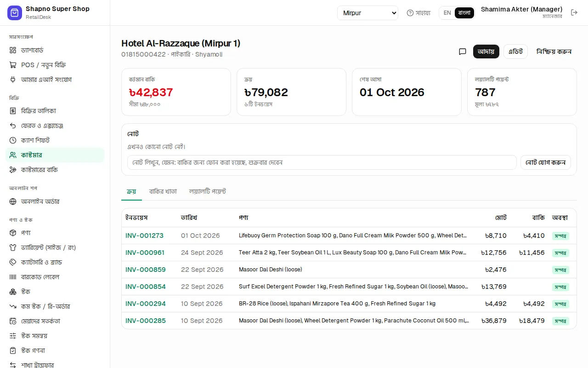Open কম স্টক / রি-অর্ডার trend icon
588x368 pixels.
[13, 306]
